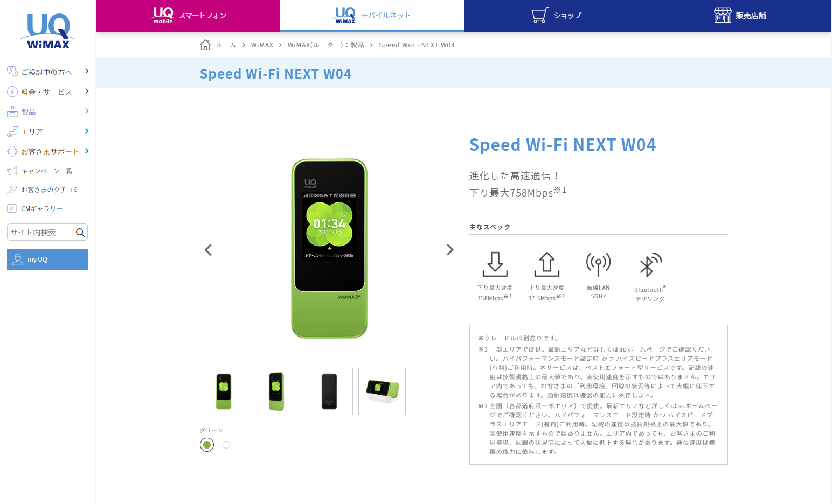Screen dimensions: 832x504
Task: Show next product image with right arrow
Action: coord(450,250)
